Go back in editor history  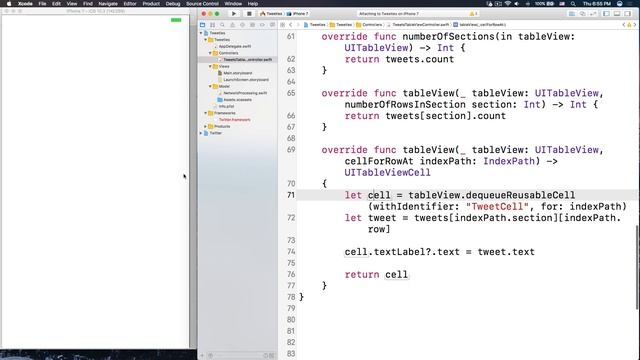[x=291, y=25]
